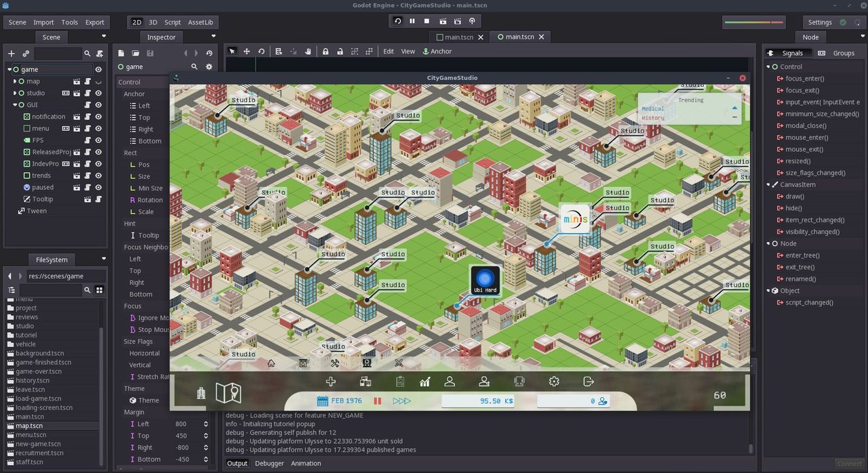The width and height of the screenshot is (868, 473).
Task: Select the pan mode hand tool
Action: pos(308,52)
